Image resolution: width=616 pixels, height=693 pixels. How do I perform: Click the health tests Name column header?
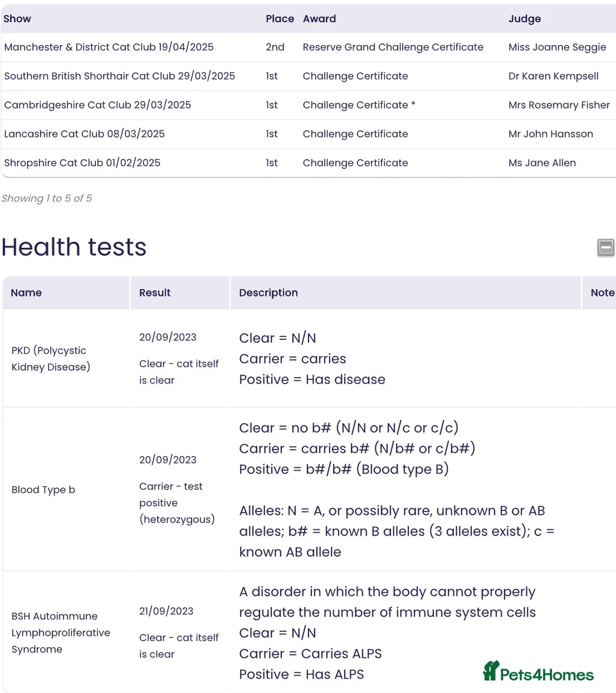(x=26, y=293)
